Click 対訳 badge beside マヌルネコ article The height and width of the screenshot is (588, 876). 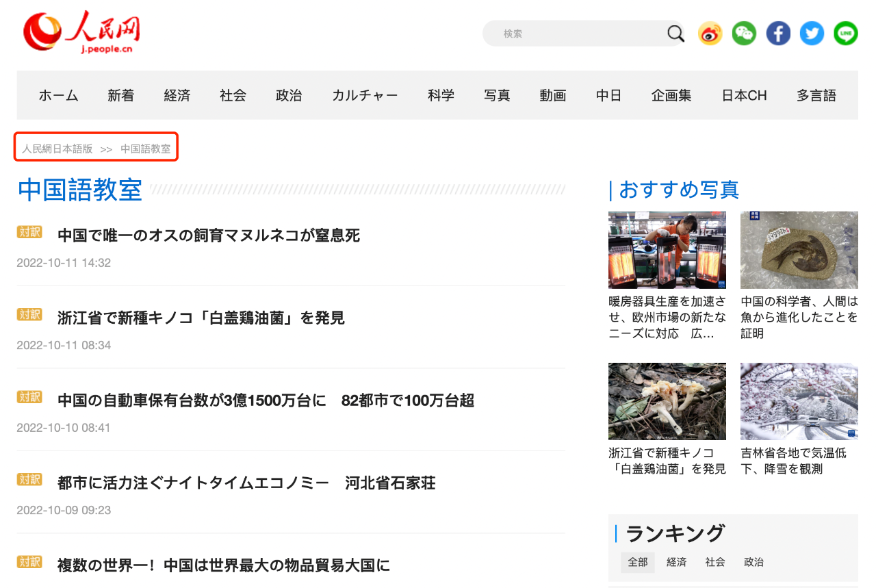click(x=29, y=232)
